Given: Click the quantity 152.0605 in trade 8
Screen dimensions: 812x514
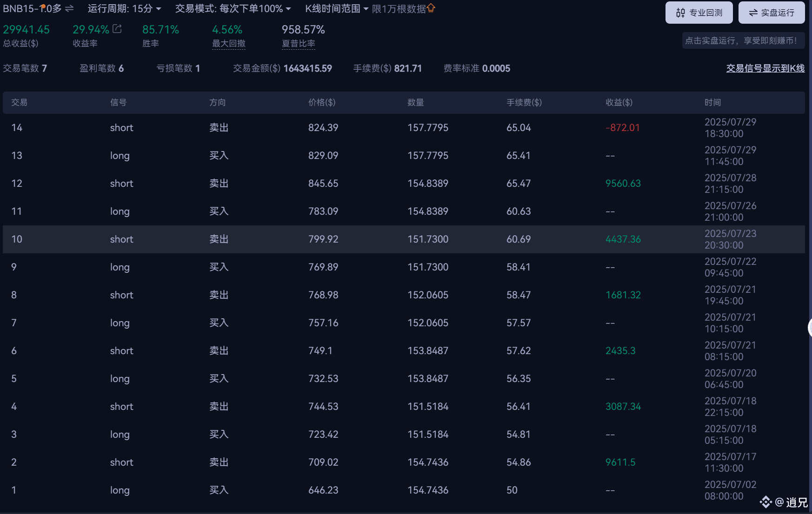Looking at the screenshot, I should click(x=428, y=295).
